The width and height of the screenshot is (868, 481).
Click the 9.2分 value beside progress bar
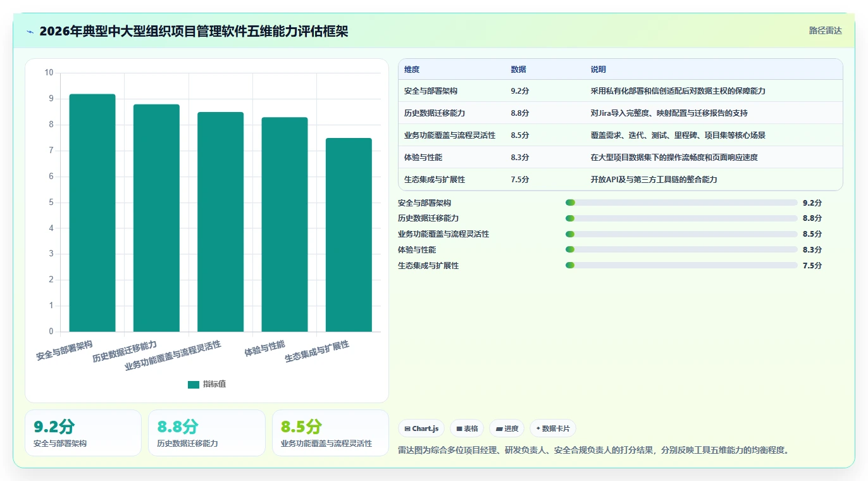coord(812,203)
